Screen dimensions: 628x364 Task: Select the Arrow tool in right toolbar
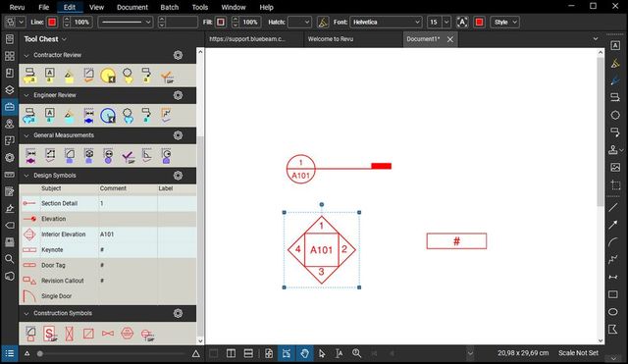[612, 225]
